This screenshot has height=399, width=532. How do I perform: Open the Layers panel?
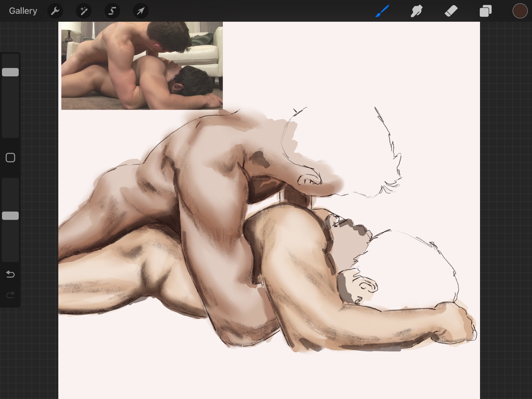pos(485,11)
